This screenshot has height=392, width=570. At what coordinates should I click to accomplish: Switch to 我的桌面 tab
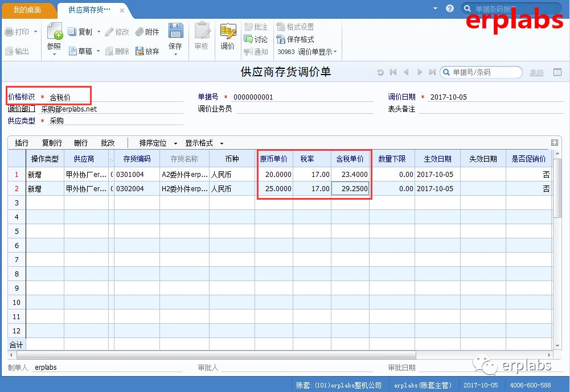(27, 10)
